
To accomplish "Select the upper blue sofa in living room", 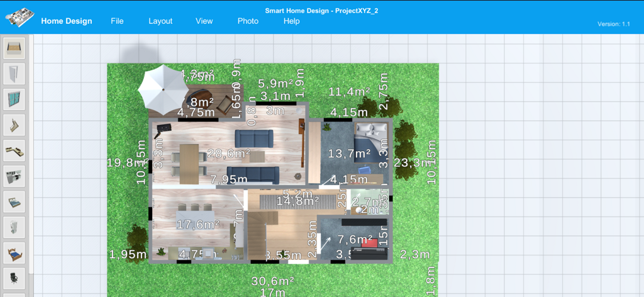I will pyautogui.click(x=254, y=138).
